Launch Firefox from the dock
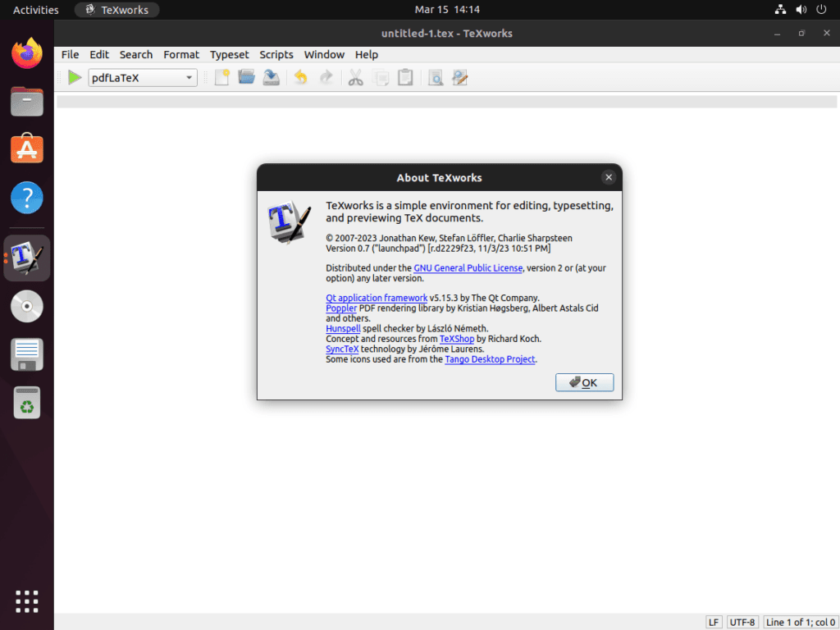 pyautogui.click(x=26, y=52)
